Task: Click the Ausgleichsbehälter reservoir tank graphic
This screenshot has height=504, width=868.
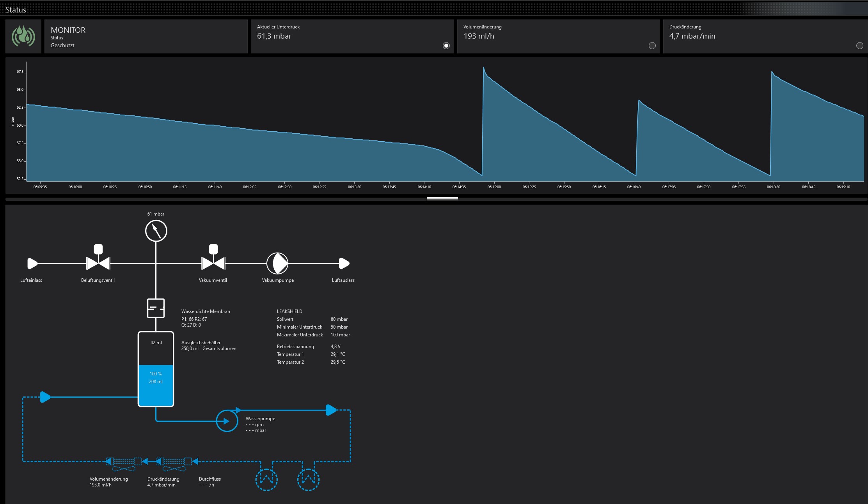Action: pyautogui.click(x=156, y=369)
